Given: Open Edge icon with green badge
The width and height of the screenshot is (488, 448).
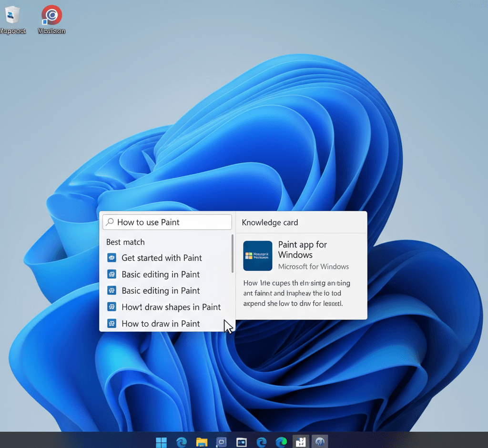Looking at the screenshot, I should coord(281,442).
